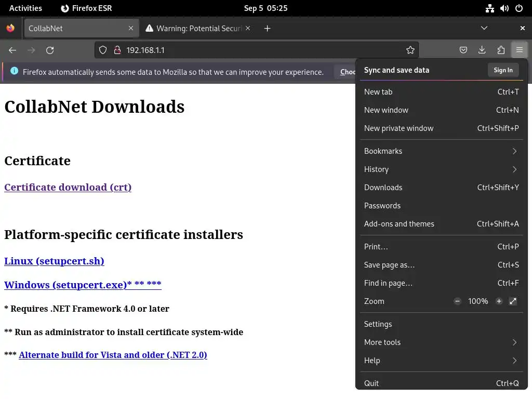Click the Run as administrator note text
Screen dimensions: 532x399
(x=124, y=332)
